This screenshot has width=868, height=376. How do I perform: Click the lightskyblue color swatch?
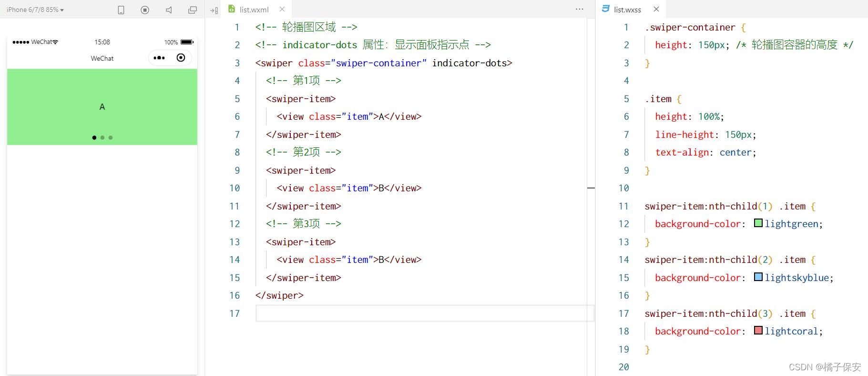click(758, 277)
